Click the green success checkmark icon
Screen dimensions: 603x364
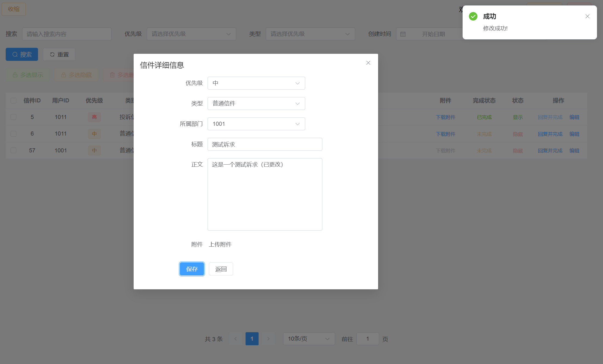tap(473, 16)
